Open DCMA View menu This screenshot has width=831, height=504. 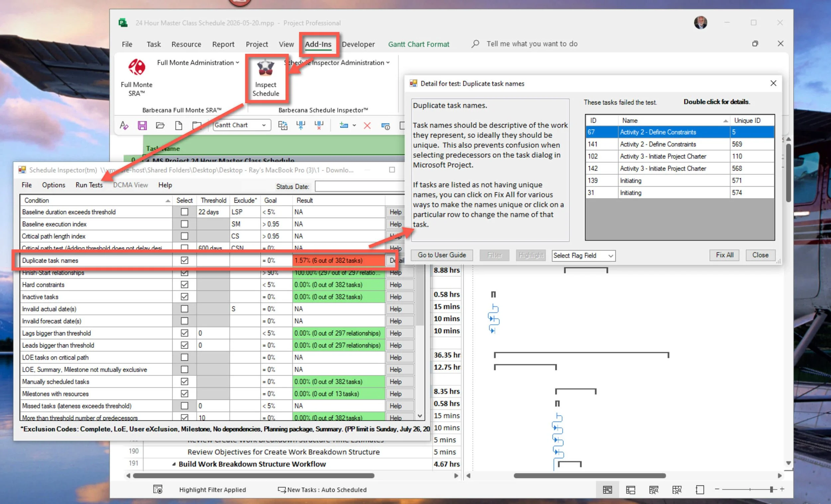131,185
